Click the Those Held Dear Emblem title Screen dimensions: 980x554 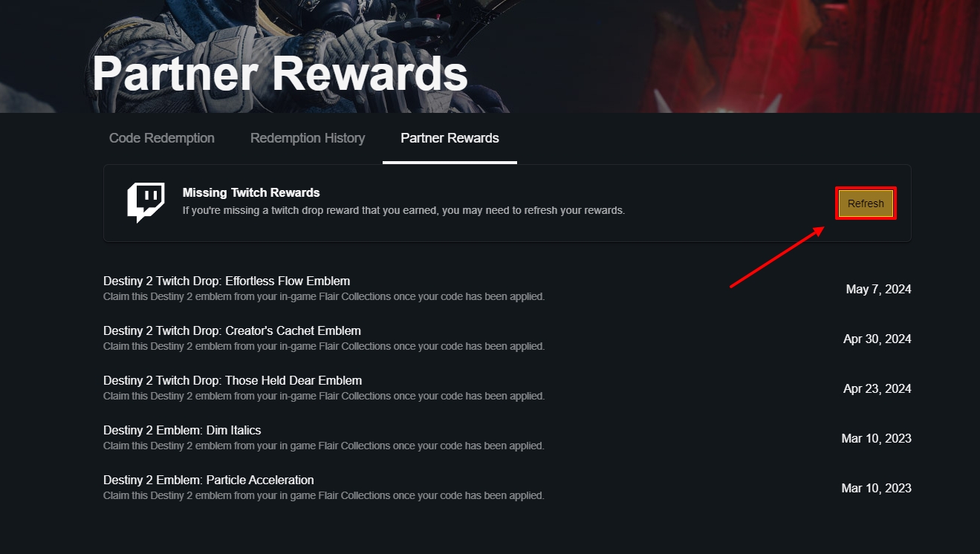(233, 380)
